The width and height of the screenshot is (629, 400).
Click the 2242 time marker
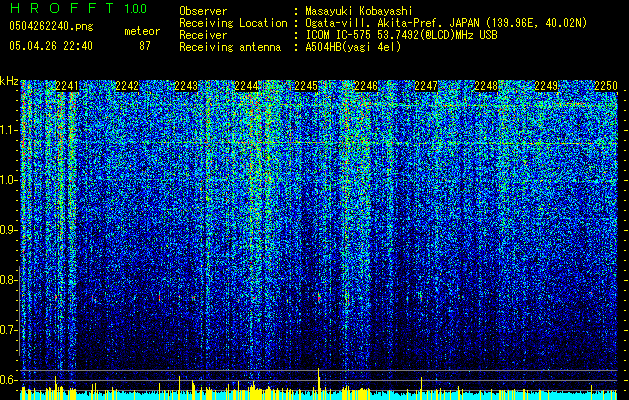tap(127, 86)
